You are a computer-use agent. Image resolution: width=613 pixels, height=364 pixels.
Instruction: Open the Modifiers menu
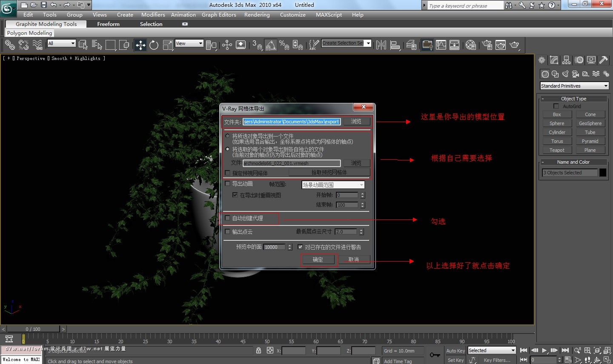pyautogui.click(x=153, y=14)
